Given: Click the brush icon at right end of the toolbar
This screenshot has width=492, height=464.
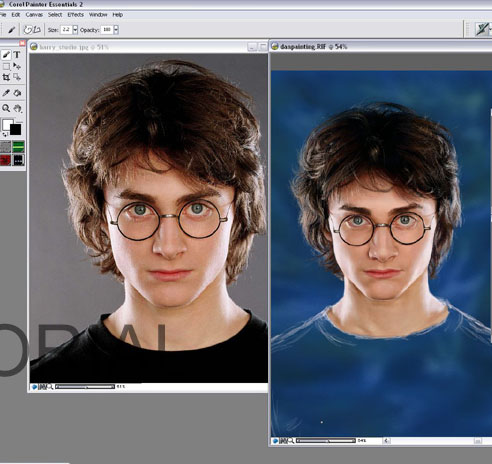Looking at the screenshot, I should tap(482, 29).
